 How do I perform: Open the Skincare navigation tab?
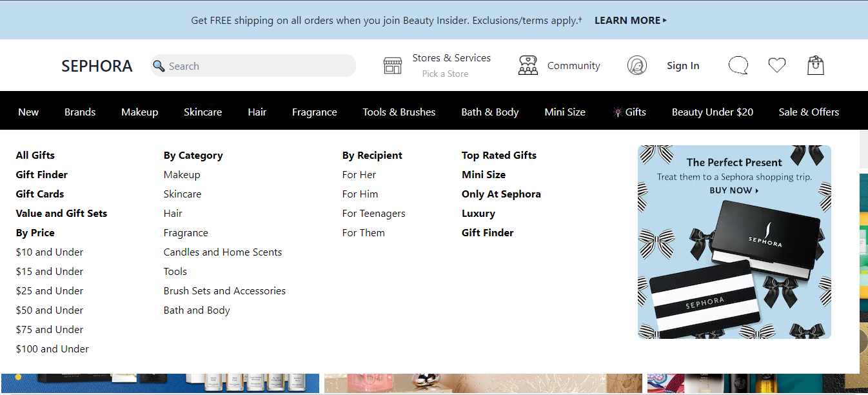[x=202, y=112]
